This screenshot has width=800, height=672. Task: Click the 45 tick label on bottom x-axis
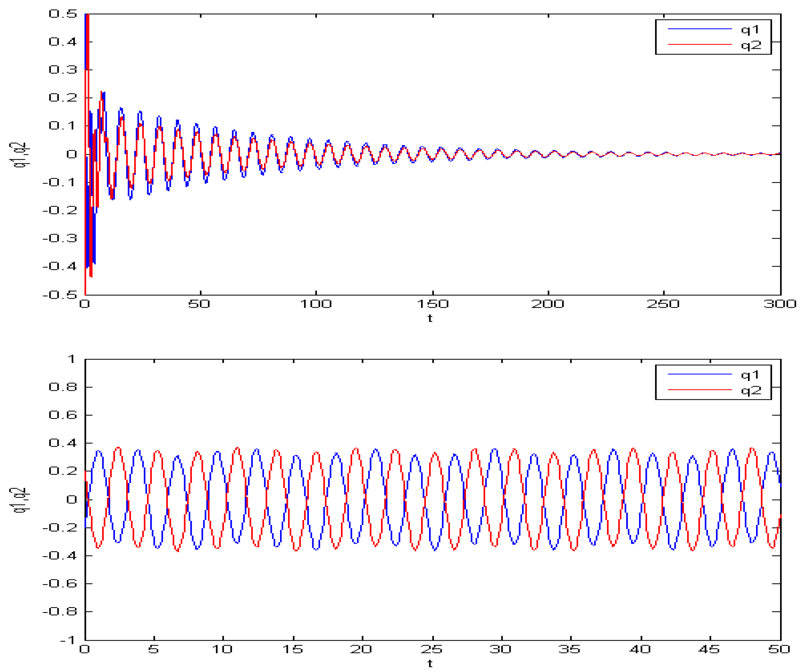(x=709, y=649)
